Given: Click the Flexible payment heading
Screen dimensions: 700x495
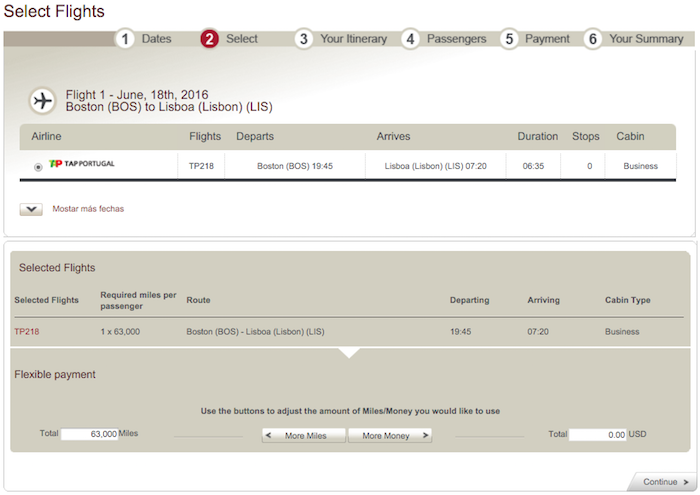Looking at the screenshot, I should coord(55,374).
